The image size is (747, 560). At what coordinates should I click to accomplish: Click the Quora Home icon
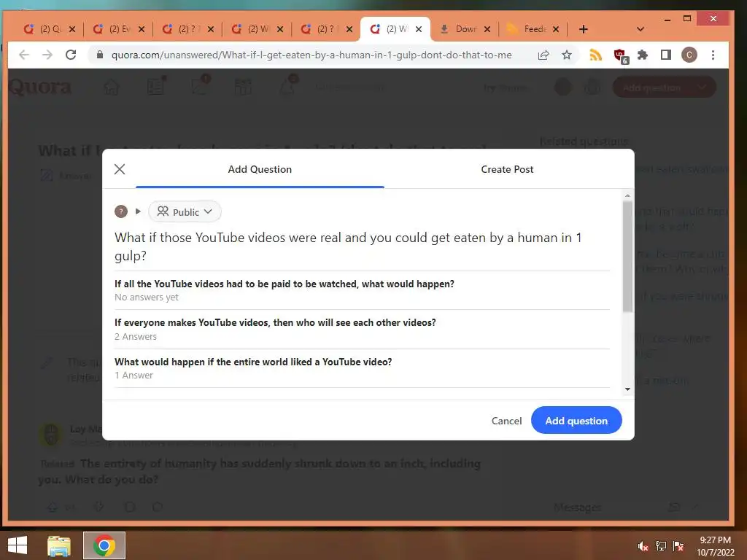tap(112, 87)
